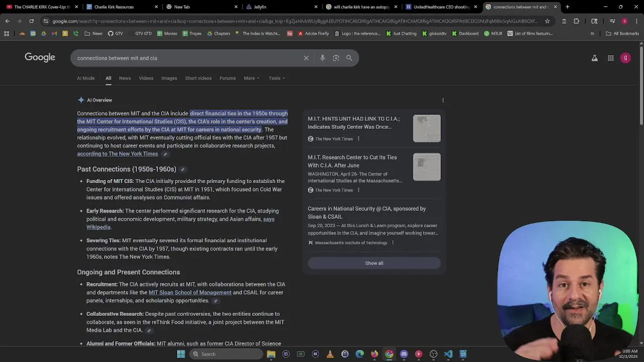Go back to the previous page
The width and height of the screenshot is (644, 362).
(x=7, y=21)
